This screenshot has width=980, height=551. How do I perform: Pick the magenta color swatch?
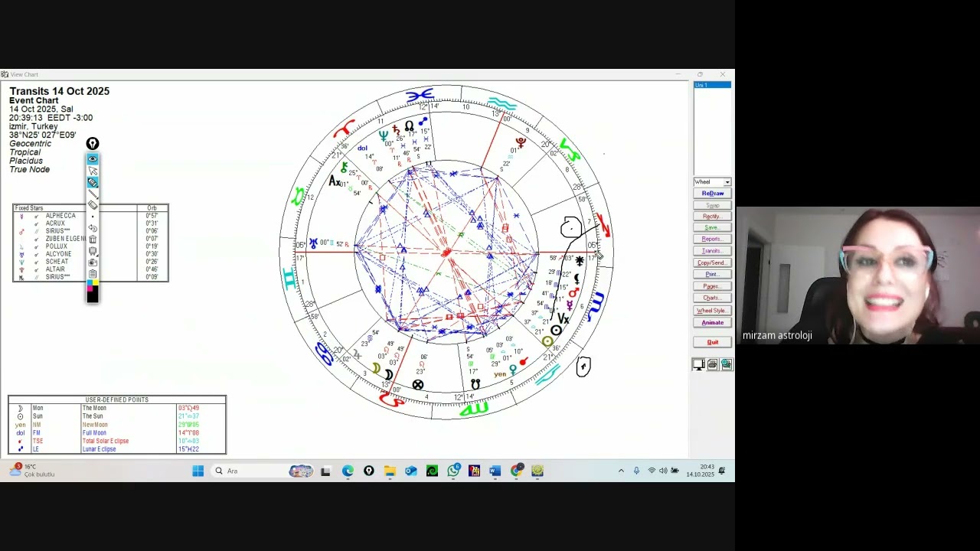pos(90,289)
